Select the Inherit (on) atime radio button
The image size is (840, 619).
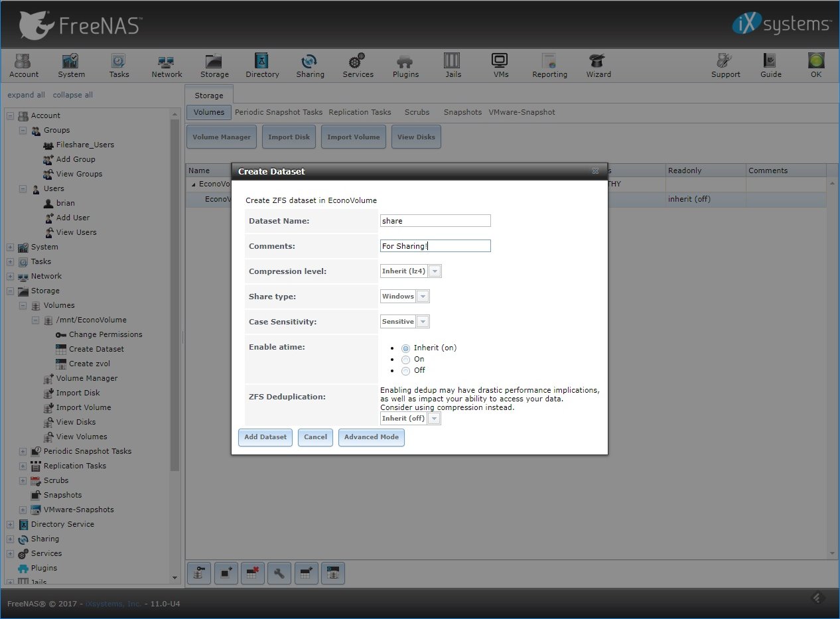(x=405, y=348)
